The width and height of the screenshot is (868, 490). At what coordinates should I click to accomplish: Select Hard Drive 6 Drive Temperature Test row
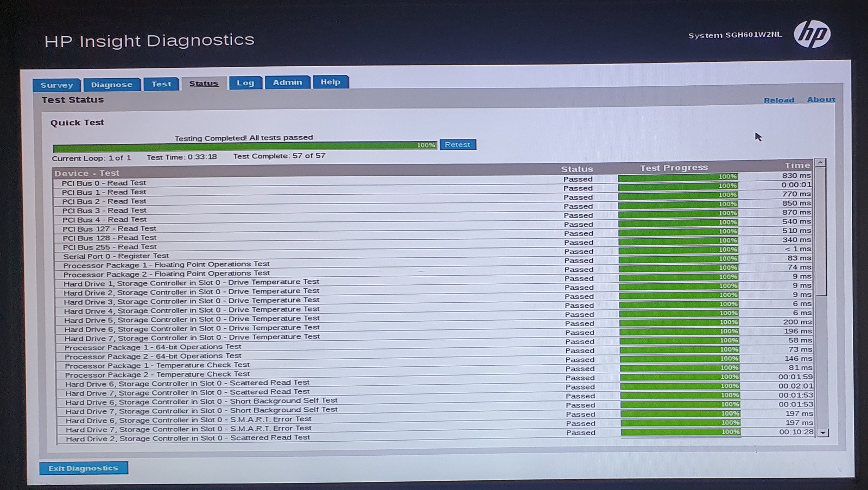[434, 327]
